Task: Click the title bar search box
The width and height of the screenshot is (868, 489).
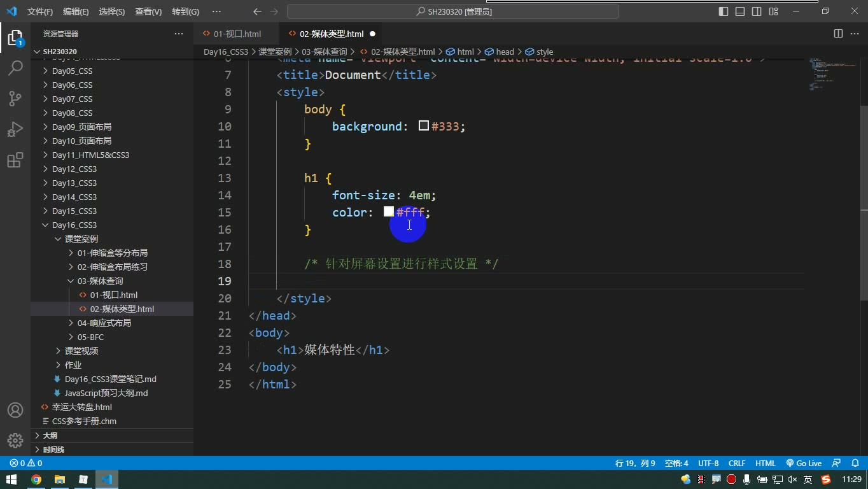Action: click(x=453, y=11)
